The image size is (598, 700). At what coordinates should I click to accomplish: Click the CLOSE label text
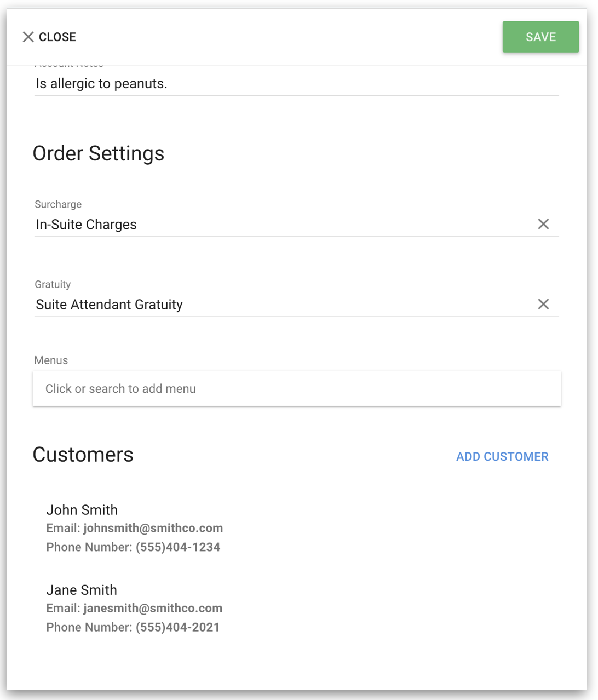58,37
